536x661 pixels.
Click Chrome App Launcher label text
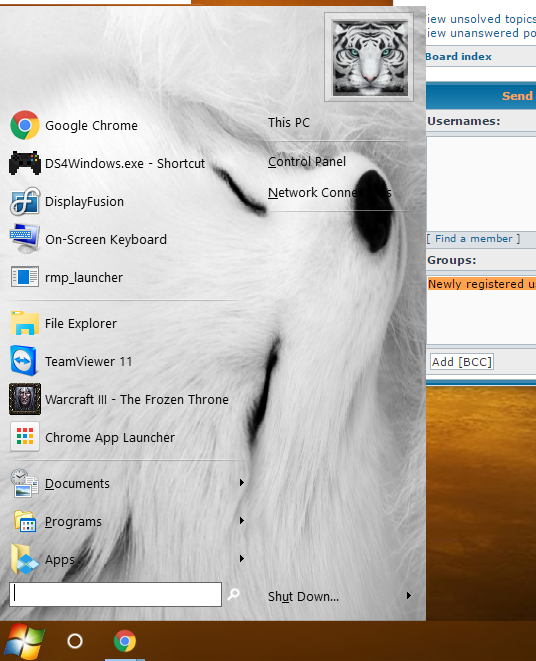click(110, 438)
